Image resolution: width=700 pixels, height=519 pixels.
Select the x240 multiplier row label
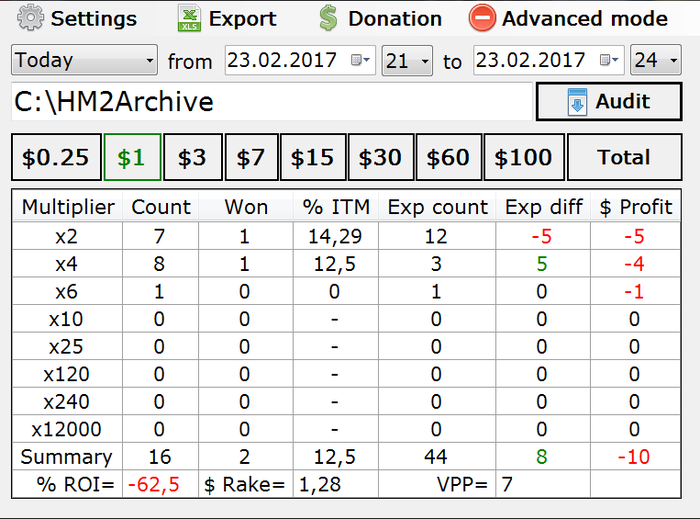point(67,402)
